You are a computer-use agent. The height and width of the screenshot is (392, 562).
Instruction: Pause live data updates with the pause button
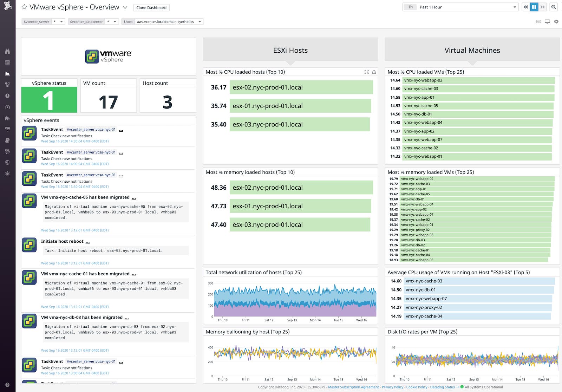pyautogui.click(x=534, y=7)
